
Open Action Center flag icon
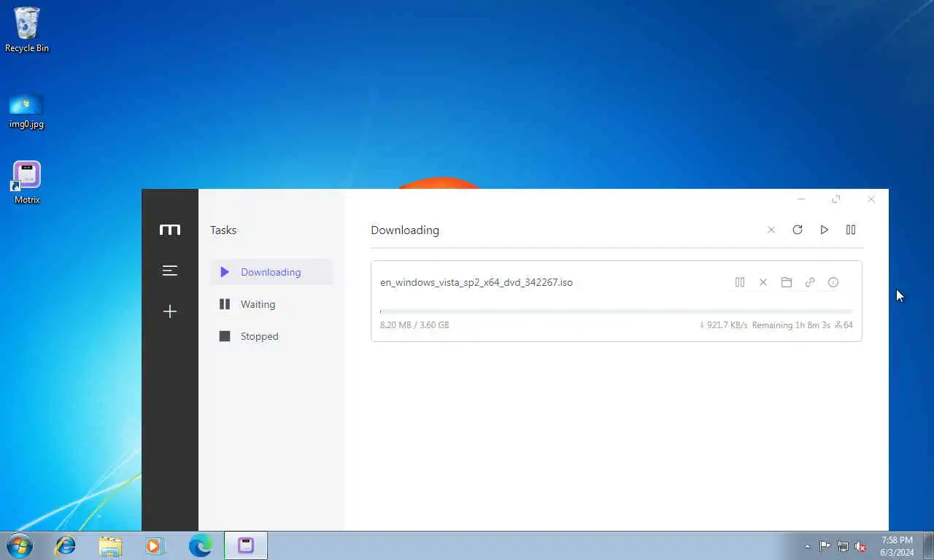(825, 546)
